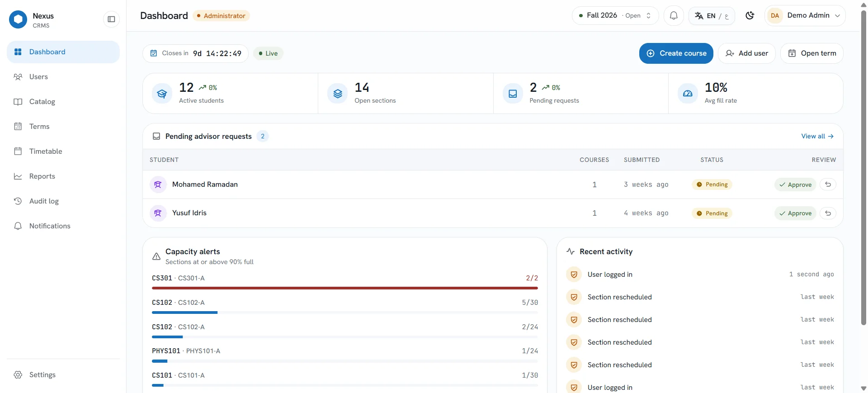868x393 pixels.
Task: Click the Pending requests inbox icon
Action: tap(513, 94)
